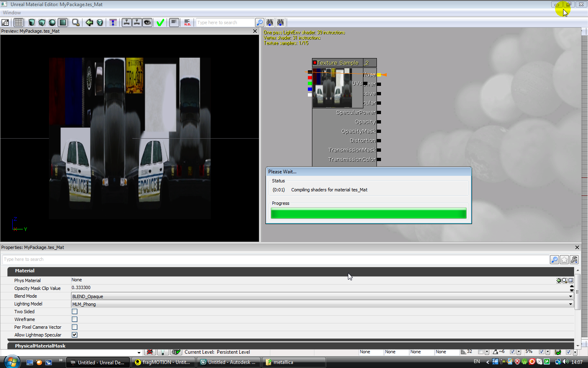Click the second binoculars search icon
Screen dimensions: 588x368
point(280,22)
